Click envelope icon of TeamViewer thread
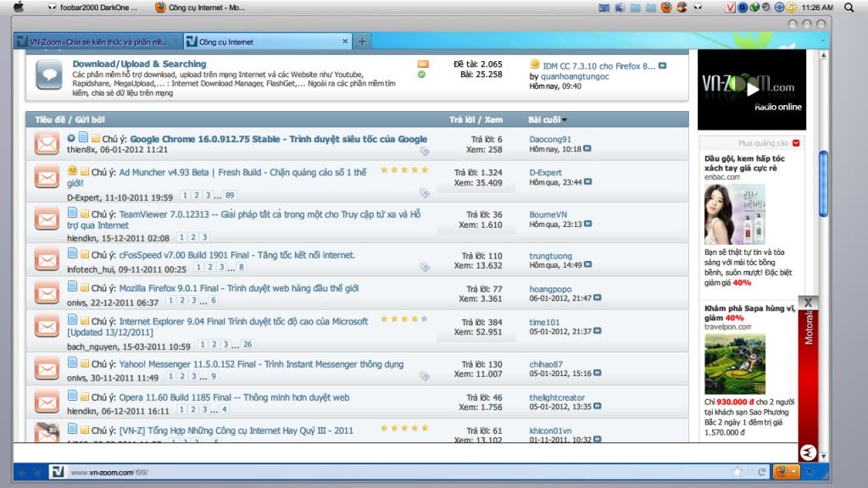Viewport: 868px width, 488px height. [47, 219]
